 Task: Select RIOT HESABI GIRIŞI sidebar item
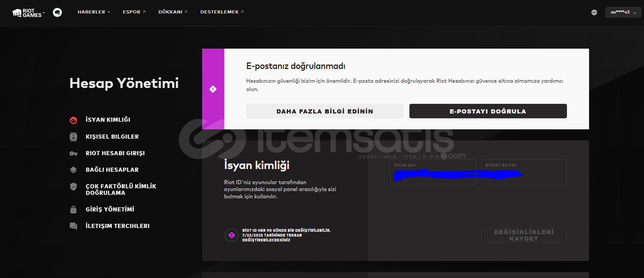[x=115, y=153]
